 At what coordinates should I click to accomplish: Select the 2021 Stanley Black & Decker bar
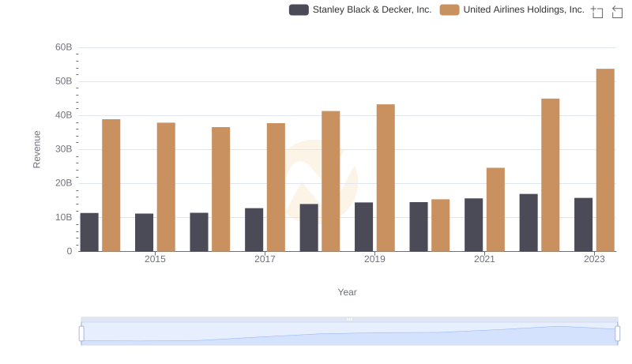(473, 225)
